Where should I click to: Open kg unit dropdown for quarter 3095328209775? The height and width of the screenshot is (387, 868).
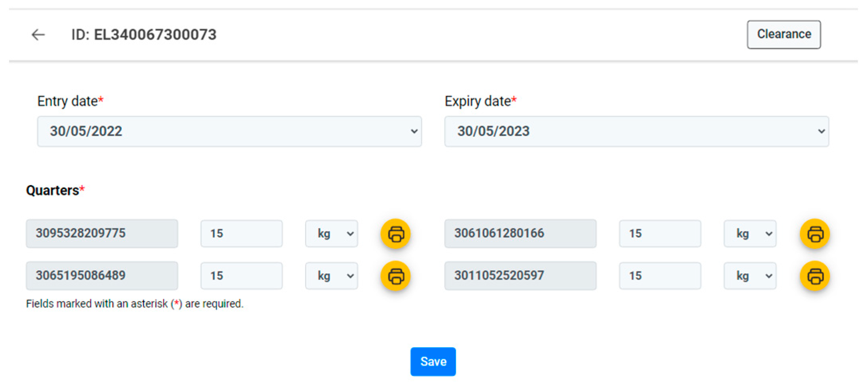click(x=331, y=234)
